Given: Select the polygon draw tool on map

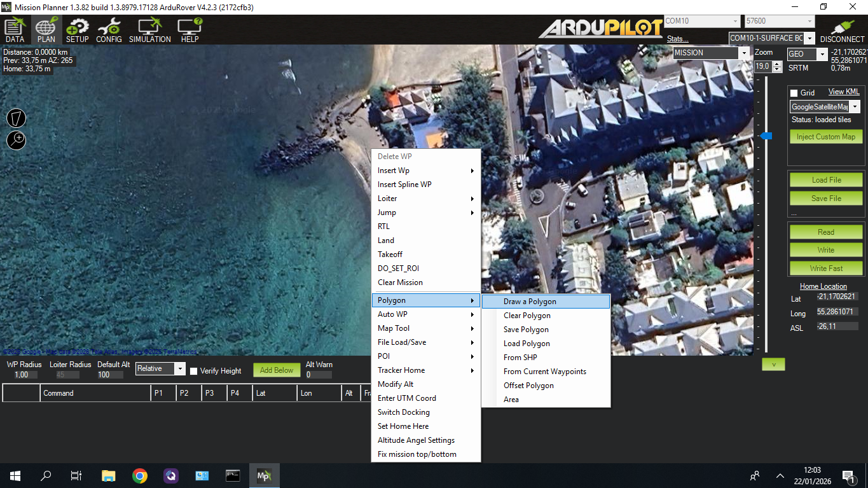Looking at the screenshot, I should tap(17, 118).
